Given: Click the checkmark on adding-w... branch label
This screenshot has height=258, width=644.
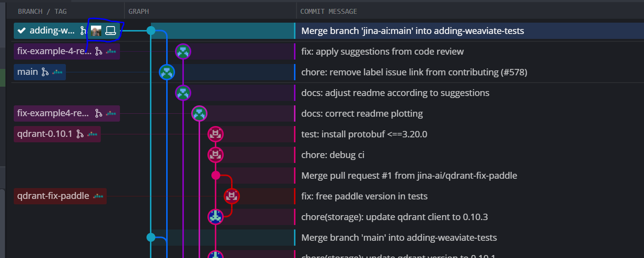Looking at the screenshot, I should pyautogui.click(x=22, y=31).
